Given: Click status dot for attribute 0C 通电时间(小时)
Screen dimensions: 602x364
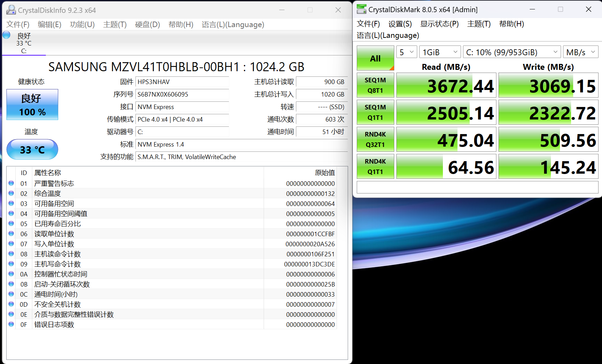Looking at the screenshot, I should 11,294.
